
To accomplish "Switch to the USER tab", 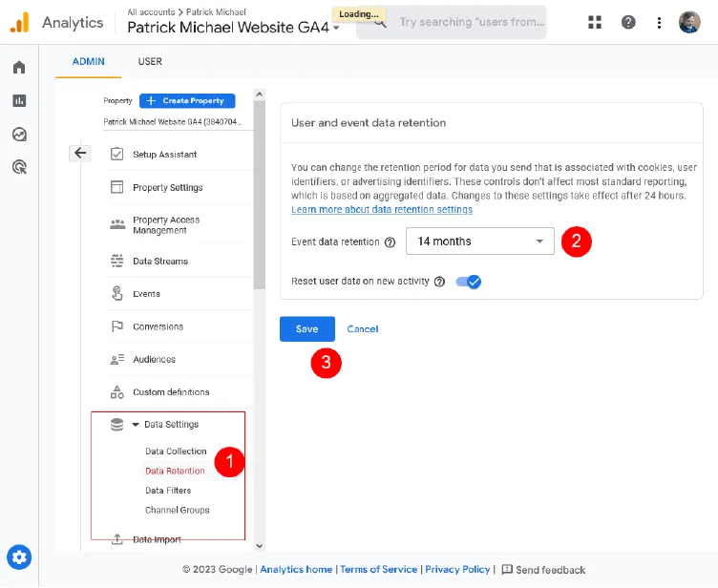I will point(150,61).
